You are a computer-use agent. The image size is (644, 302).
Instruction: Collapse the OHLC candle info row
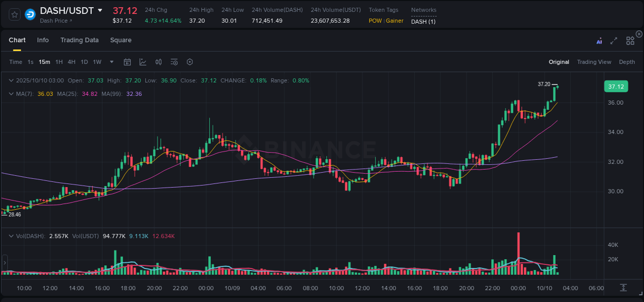[11, 80]
